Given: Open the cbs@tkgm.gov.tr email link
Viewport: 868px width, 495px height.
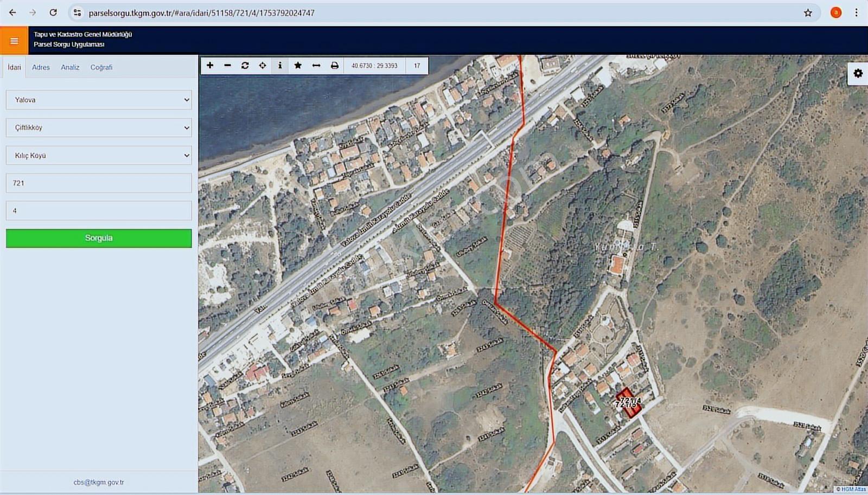Looking at the screenshot, I should pos(99,482).
